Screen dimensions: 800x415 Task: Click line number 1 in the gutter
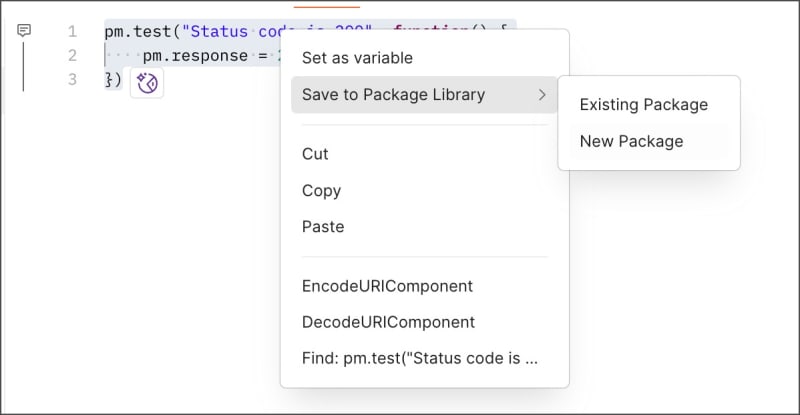72,31
